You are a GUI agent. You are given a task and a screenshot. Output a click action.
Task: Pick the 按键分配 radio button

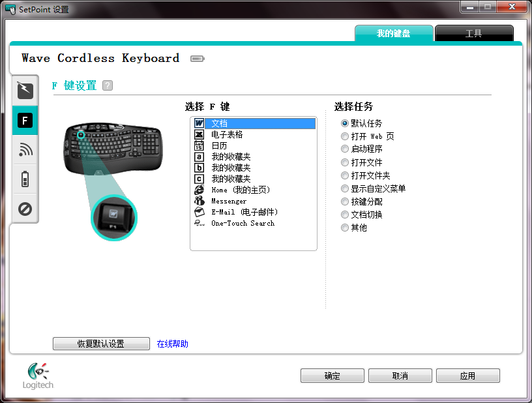click(345, 202)
